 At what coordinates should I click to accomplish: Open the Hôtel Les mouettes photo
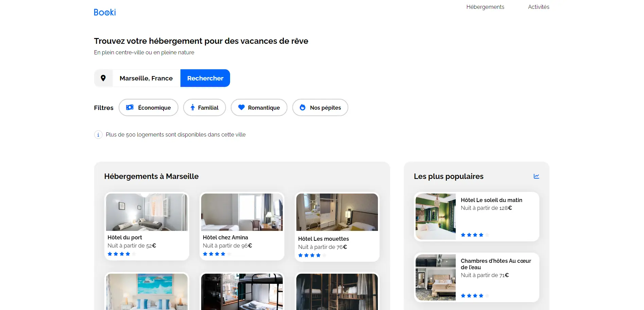click(x=337, y=212)
